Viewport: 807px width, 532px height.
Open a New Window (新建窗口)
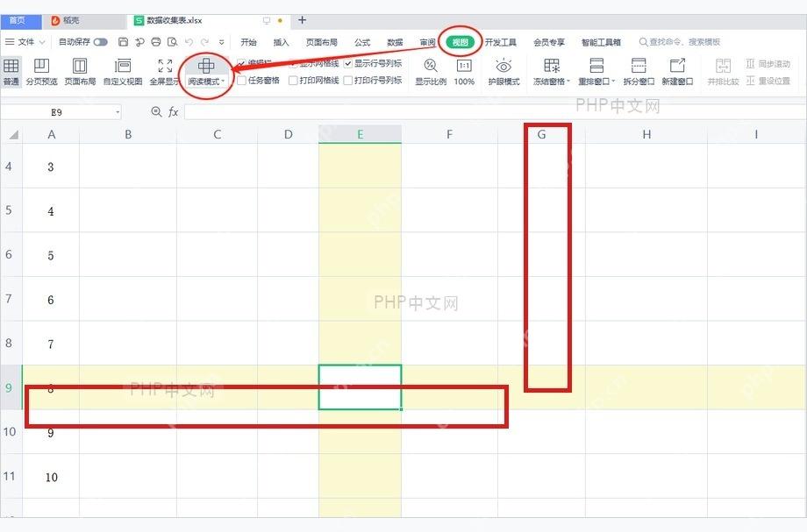[677, 72]
